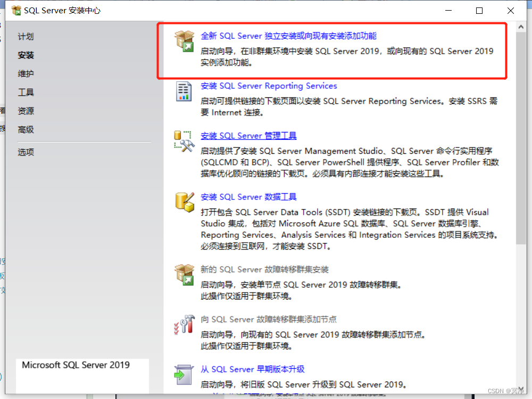
Task: Click the upgrade from earlier version icon
Action: pos(184,375)
